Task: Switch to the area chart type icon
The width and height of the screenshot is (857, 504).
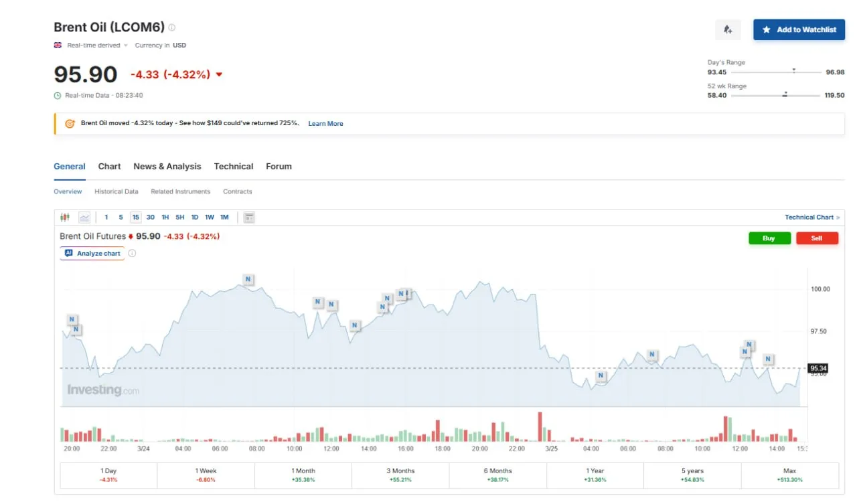Action: click(x=84, y=217)
